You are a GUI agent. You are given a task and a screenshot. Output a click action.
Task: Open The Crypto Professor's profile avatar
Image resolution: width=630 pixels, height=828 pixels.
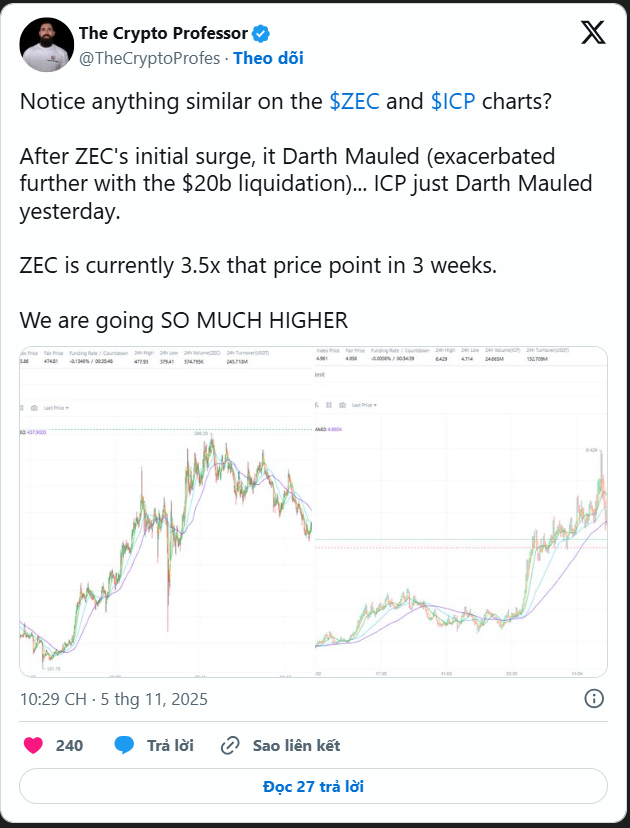point(46,45)
